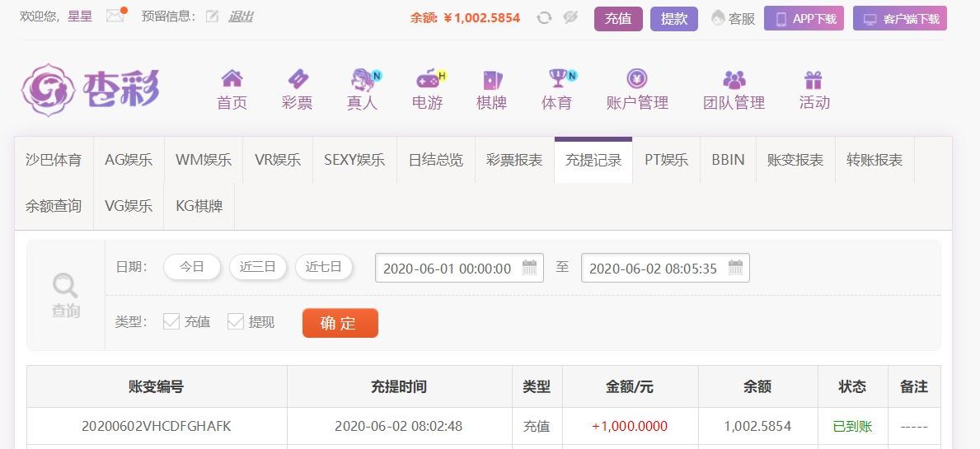This screenshot has height=449, width=980.
Task: Open 体育 sports trophy icon
Action: (x=558, y=79)
